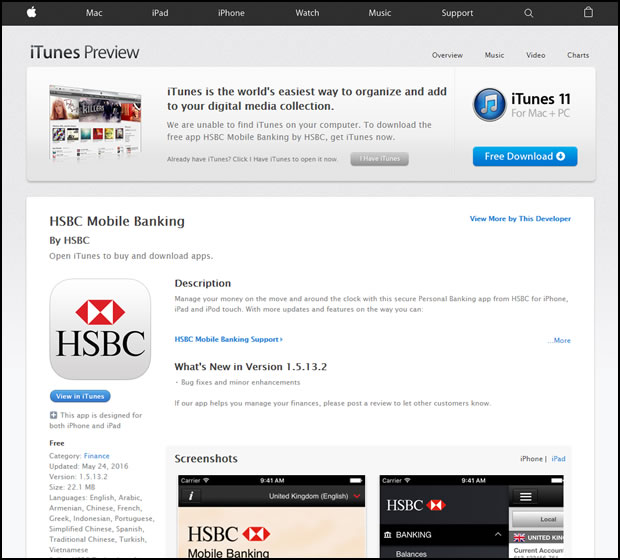Open United Kingdom (English) dropdown in screenshot
The image size is (620, 560).
pyautogui.click(x=314, y=496)
